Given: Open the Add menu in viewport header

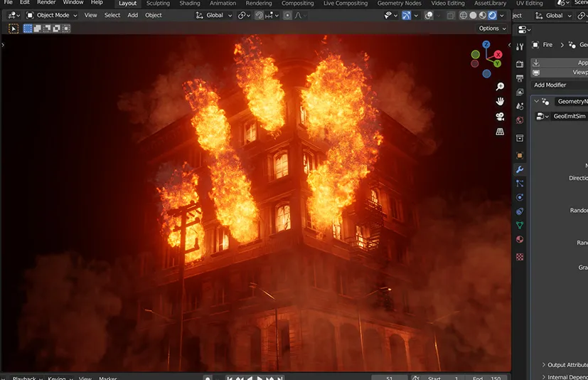Looking at the screenshot, I should (133, 15).
